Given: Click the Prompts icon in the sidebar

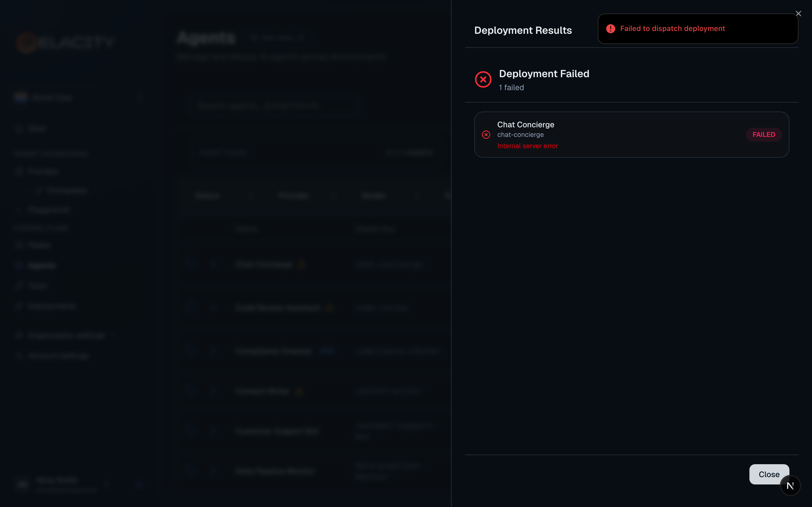Looking at the screenshot, I should (19, 171).
